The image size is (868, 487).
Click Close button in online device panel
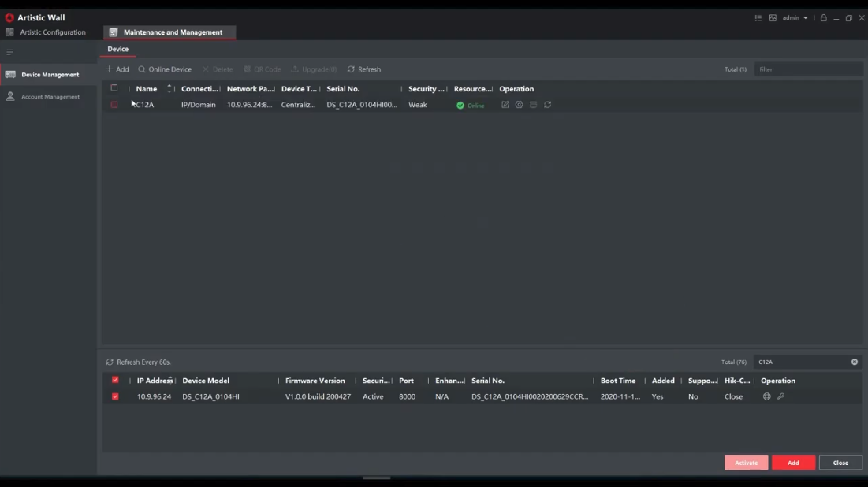point(840,463)
